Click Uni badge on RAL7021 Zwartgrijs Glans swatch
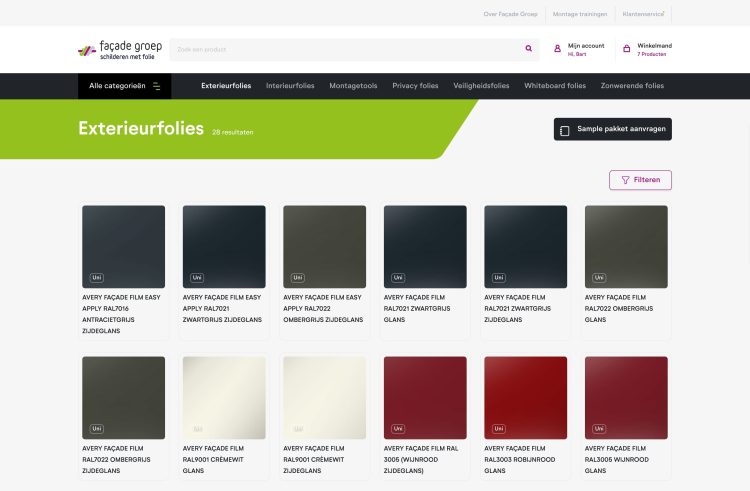 pos(398,278)
